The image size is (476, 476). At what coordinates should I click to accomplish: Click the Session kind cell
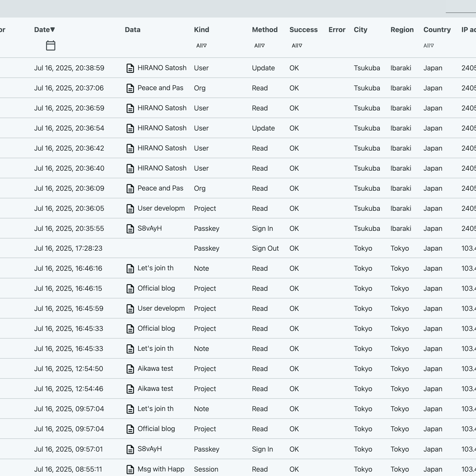[206, 469]
